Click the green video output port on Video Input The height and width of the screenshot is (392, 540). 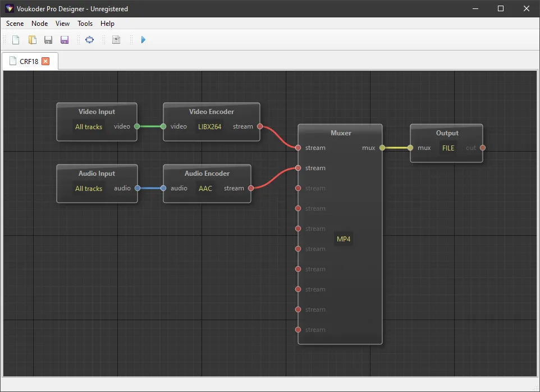[x=137, y=126]
